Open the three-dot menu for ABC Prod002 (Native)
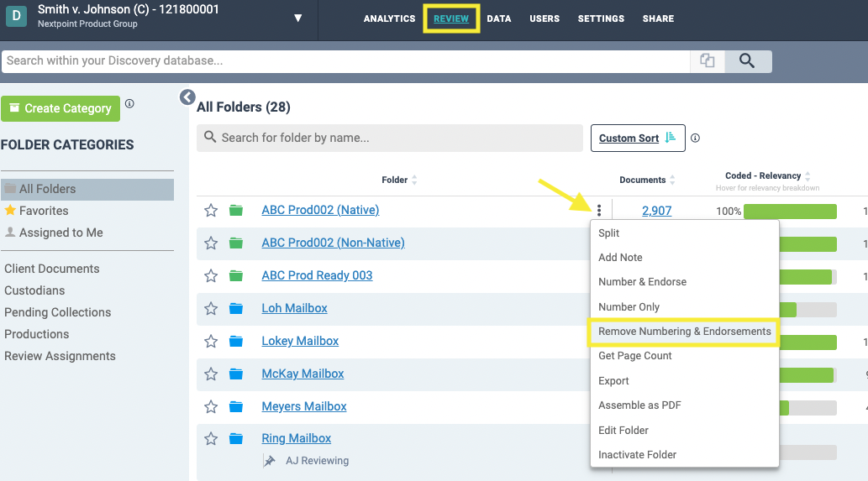The width and height of the screenshot is (868, 481). click(x=599, y=210)
